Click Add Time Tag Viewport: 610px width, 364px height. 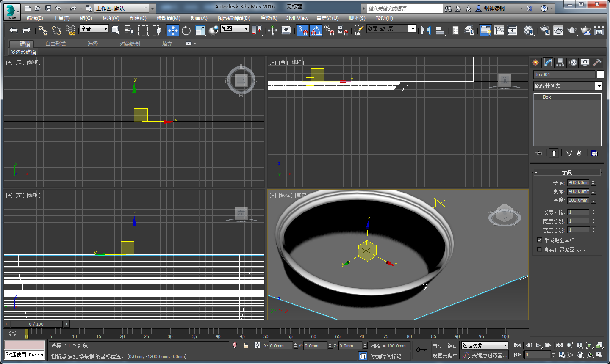pyautogui.click(x=386, y=356)
